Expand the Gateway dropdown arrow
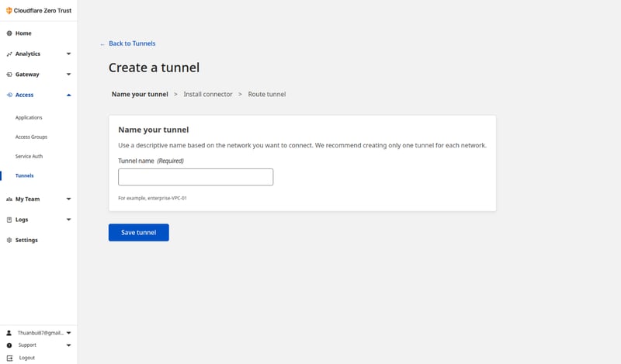The height and width of the screenshot is (364, 621). click(x=68, y=75)
